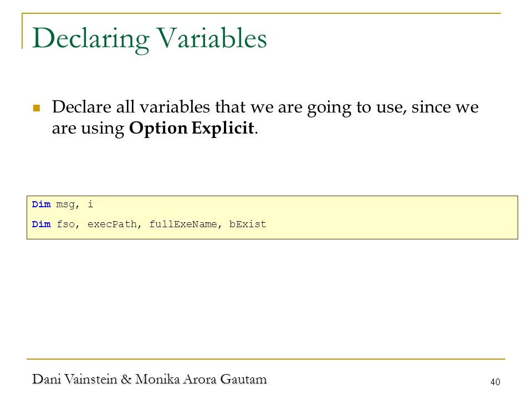Click the Dani Vainstein author name
This screenshot has height=399, width=532.
75,379
